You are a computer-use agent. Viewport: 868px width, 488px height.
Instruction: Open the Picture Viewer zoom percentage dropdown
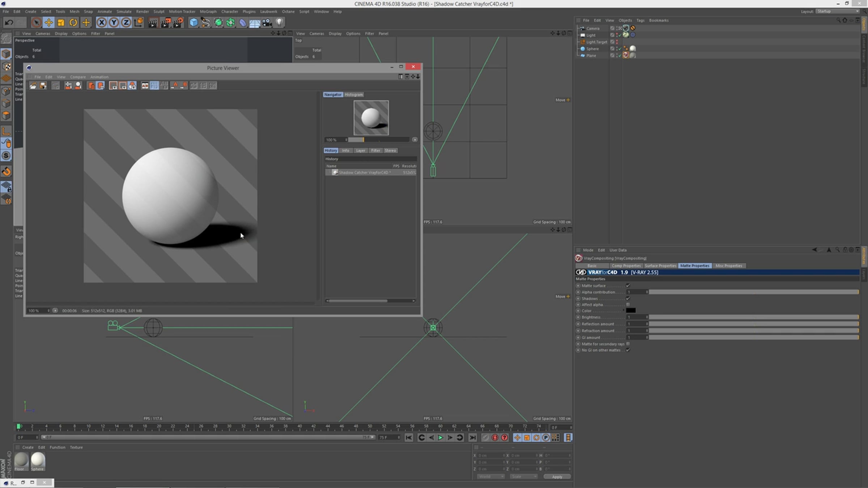coord(39,311)
